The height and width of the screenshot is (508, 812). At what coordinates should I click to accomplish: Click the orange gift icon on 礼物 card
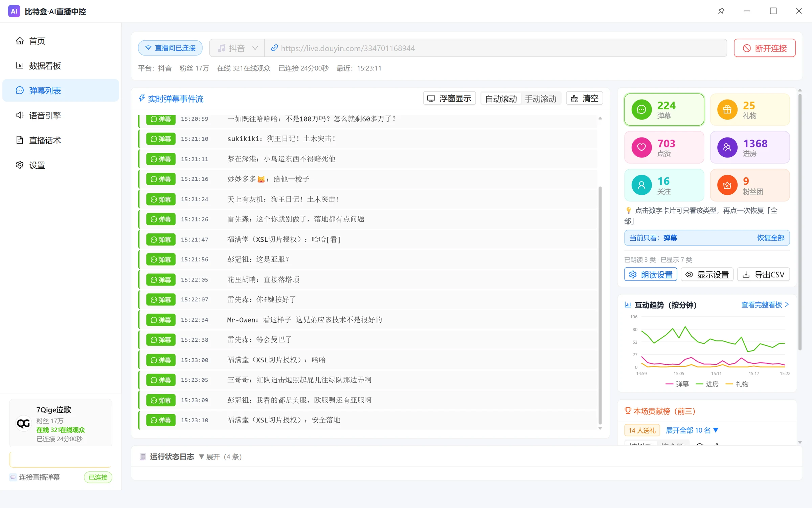[x=727, y=109]
